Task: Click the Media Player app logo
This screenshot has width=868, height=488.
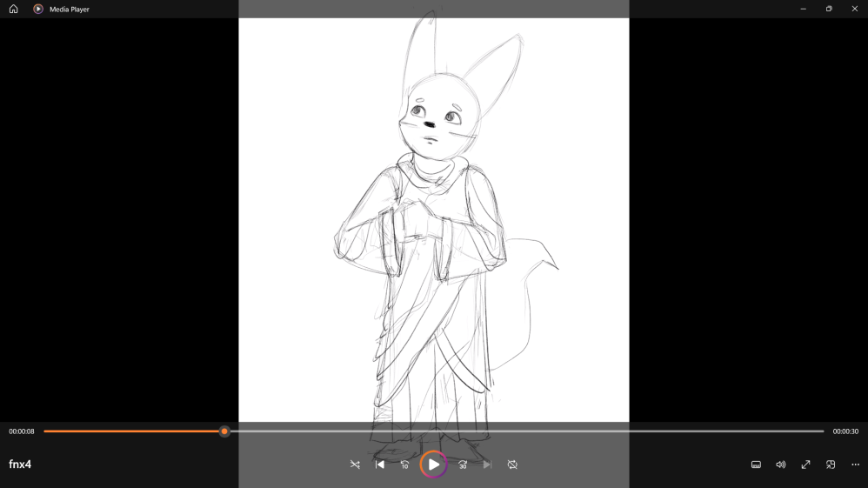Action: pyautogui.click(x=38, y=9)
